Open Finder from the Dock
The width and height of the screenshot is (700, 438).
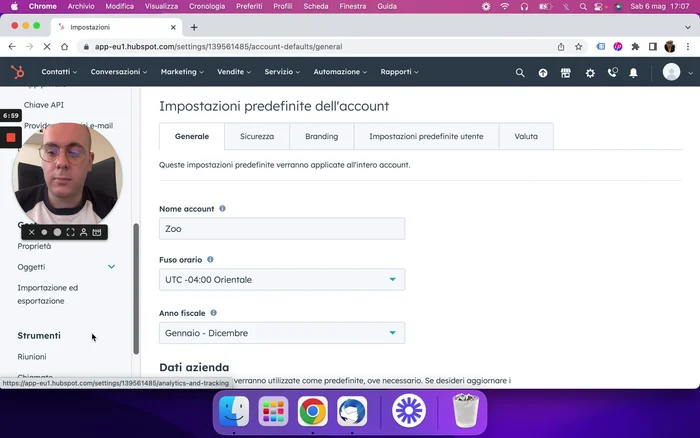tap(234, 411)
